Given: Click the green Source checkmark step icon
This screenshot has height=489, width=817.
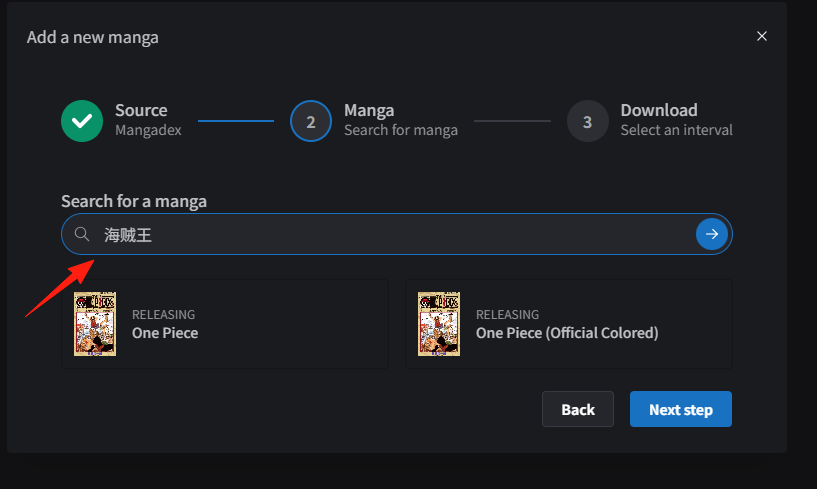Looking at the screenshot, I should [82, 121].
